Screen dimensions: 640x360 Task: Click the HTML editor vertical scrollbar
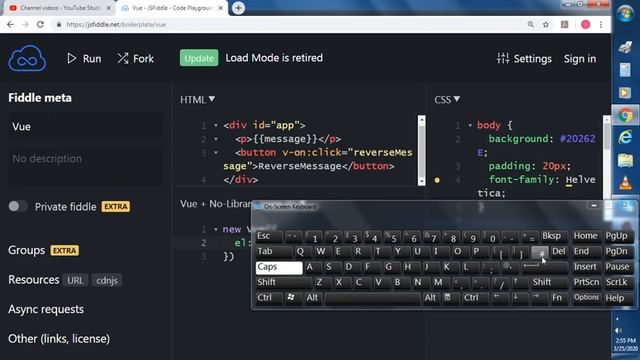(x=422, y=151)
